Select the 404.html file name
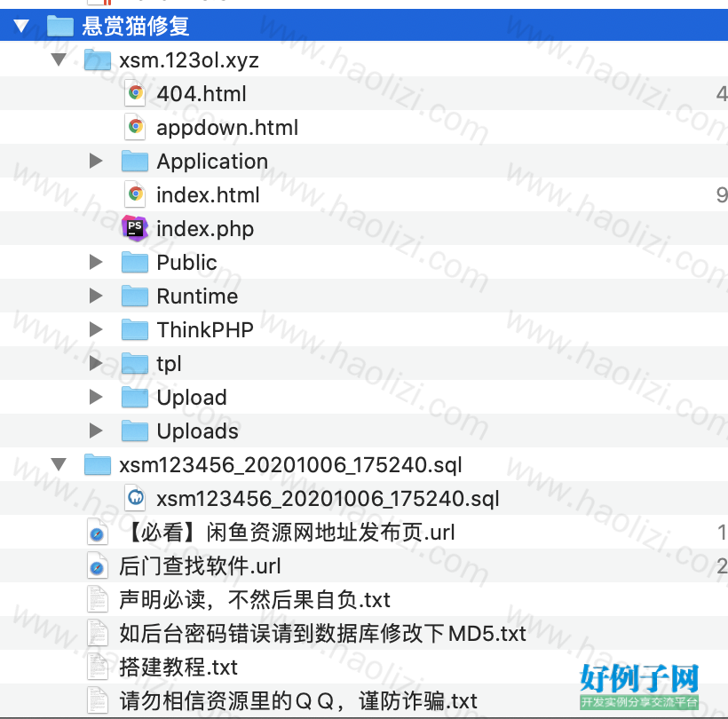Viewport: 728px width, 719px height. 201,94
